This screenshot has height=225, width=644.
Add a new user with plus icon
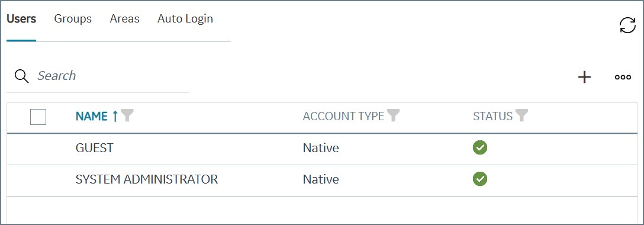584,77
